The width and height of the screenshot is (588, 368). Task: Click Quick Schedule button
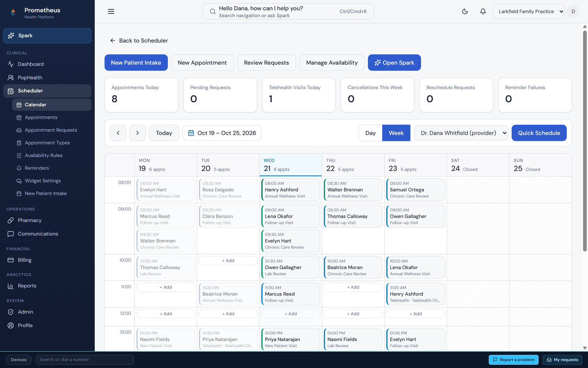[539, 133]
